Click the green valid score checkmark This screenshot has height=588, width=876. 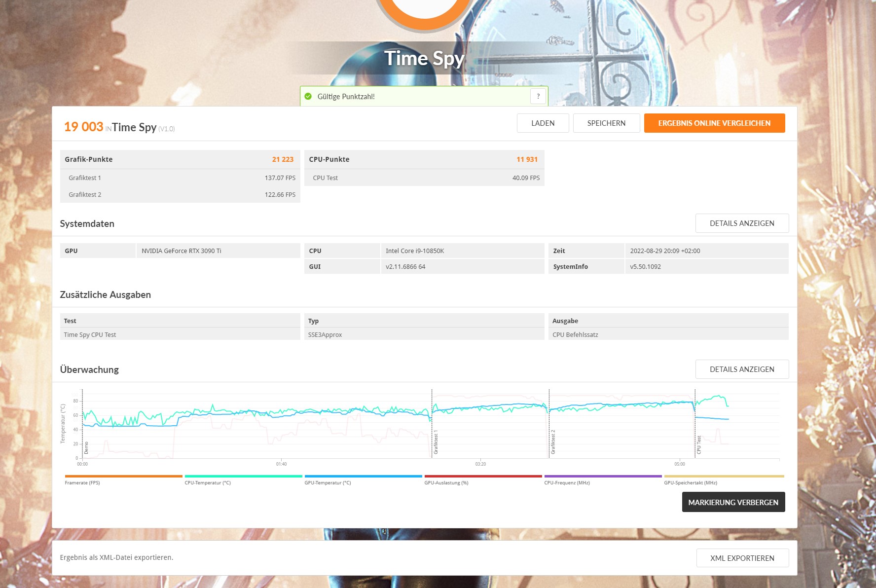point(308,96)
